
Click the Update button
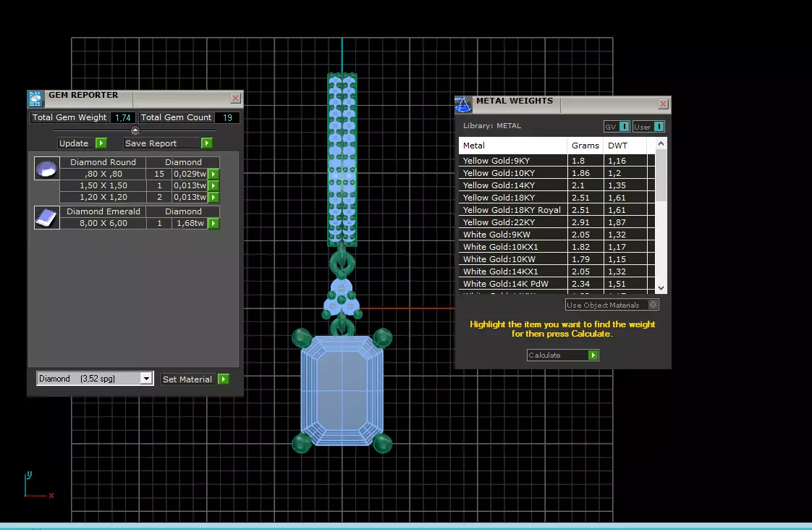click(x=77, y=143)
